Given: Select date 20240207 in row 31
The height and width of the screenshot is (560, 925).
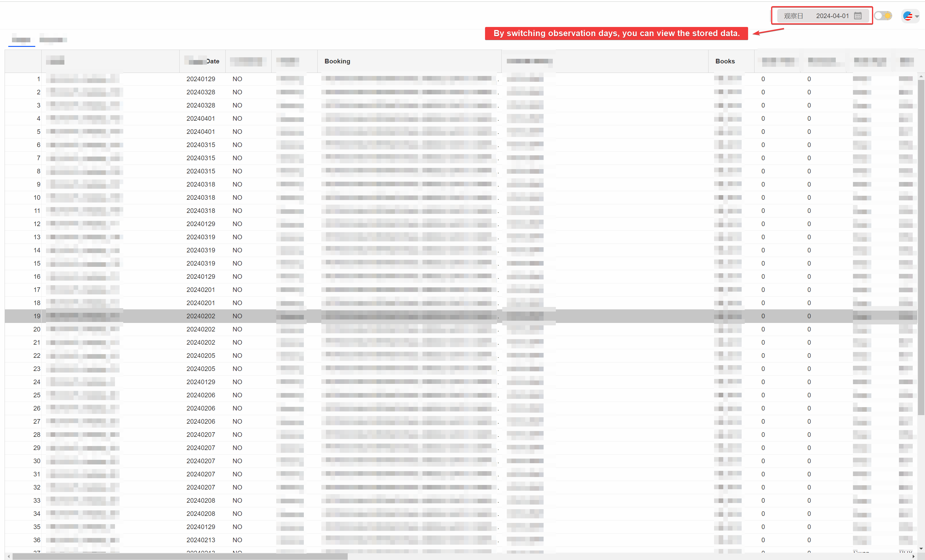Looking at the screenshot, I should tap(201, 474).
